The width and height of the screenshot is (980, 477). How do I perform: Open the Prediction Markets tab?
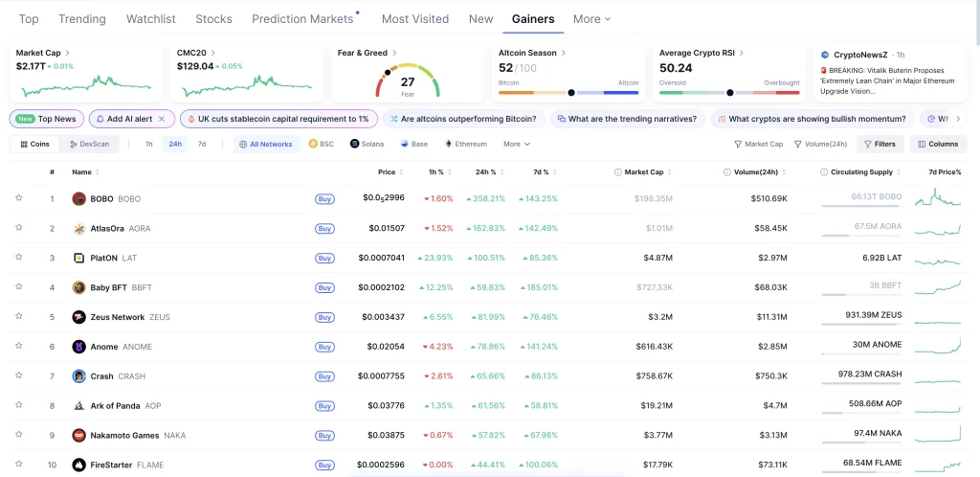(x=302, y=19)
